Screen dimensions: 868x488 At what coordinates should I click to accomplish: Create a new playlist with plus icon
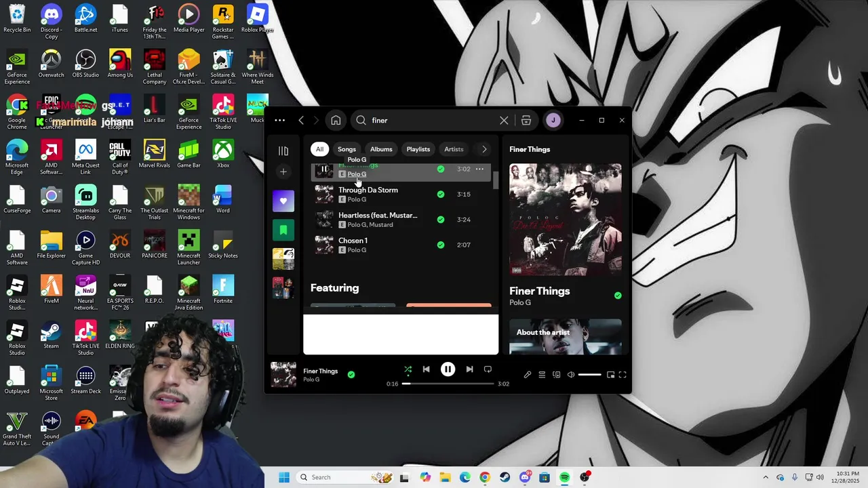point(283,172)
